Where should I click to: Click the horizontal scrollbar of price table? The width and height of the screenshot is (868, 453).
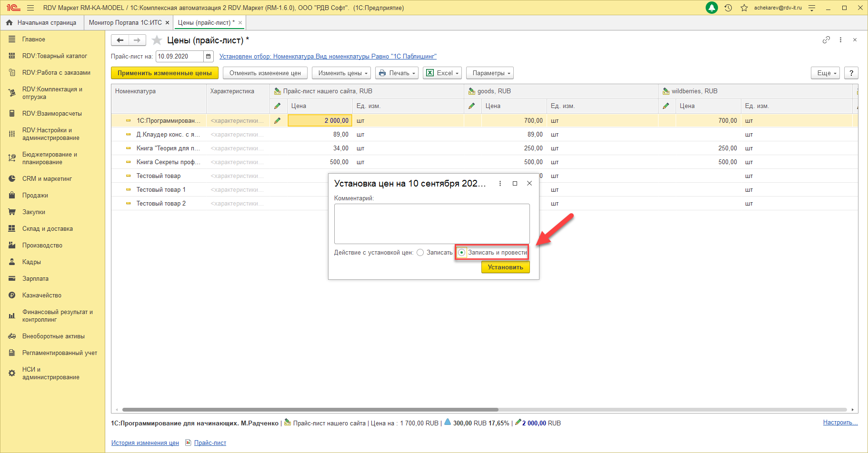click(x=309, y=410)
